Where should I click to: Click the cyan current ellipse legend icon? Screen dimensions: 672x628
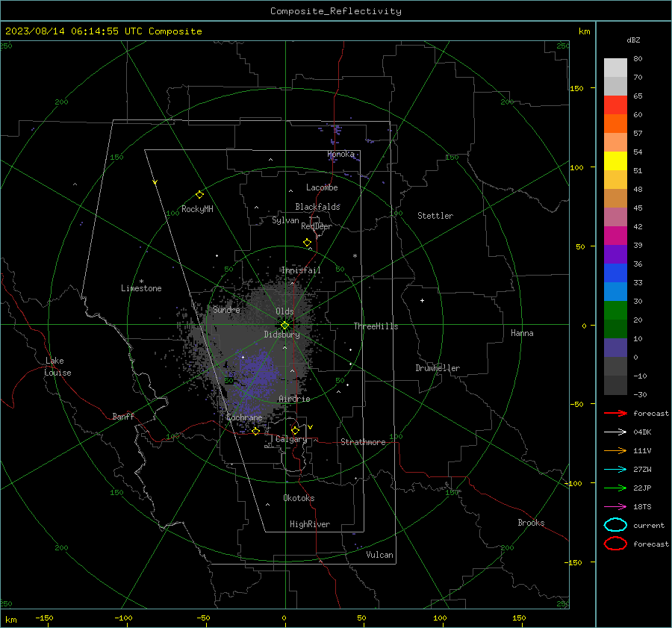pos(615,525)
